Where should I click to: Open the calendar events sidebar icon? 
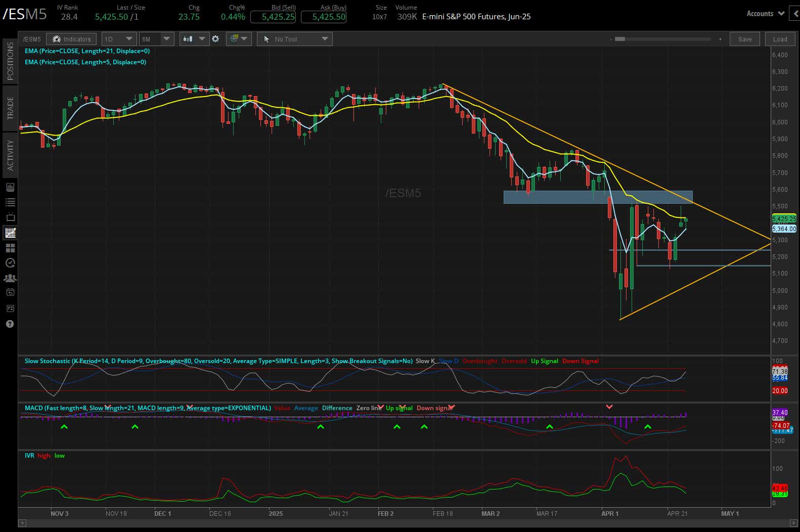[10, 292]
